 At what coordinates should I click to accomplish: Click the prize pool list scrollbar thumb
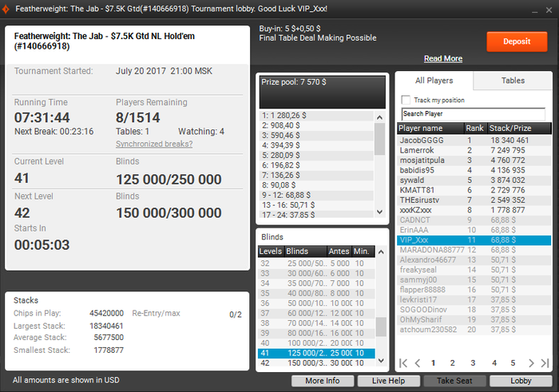[379, 139]
